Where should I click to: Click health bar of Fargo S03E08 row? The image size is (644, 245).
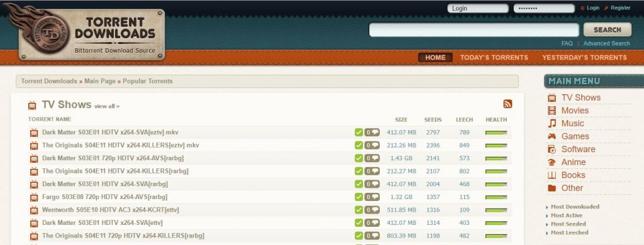point(496,197)
